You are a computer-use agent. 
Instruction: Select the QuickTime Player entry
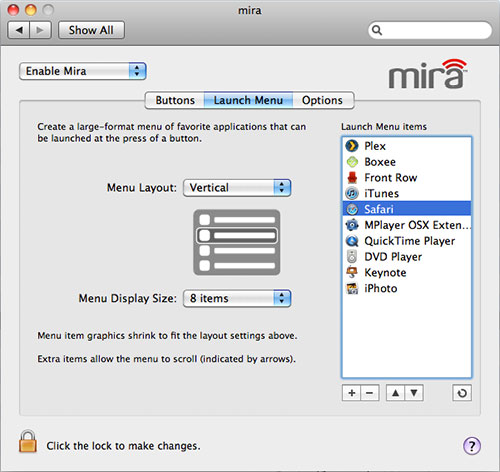[x=407, y=241]
